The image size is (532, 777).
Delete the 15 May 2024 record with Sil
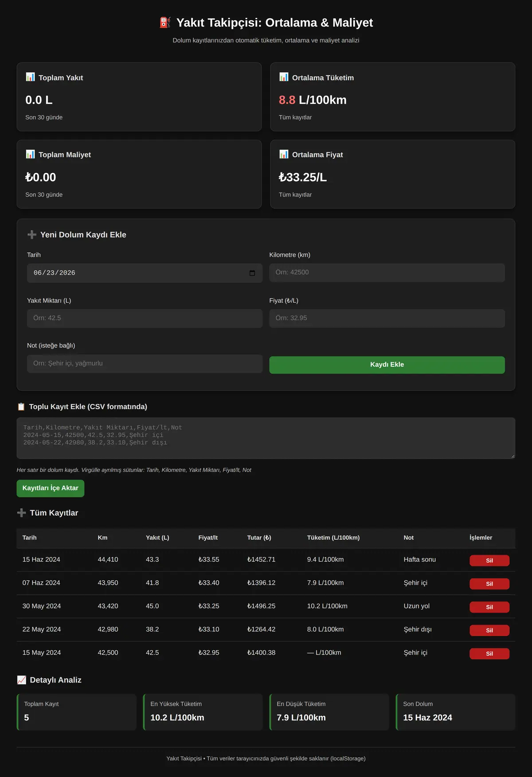[x=489, y=654]
